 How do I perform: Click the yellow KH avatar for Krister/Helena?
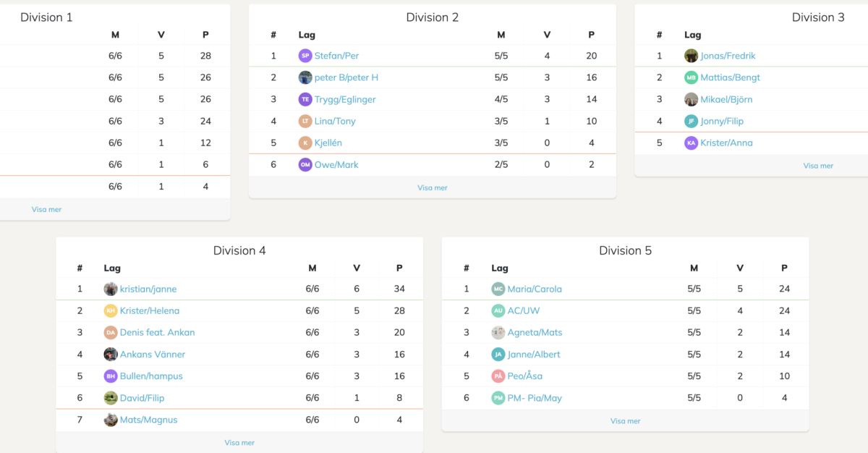[x=111, y=310]
